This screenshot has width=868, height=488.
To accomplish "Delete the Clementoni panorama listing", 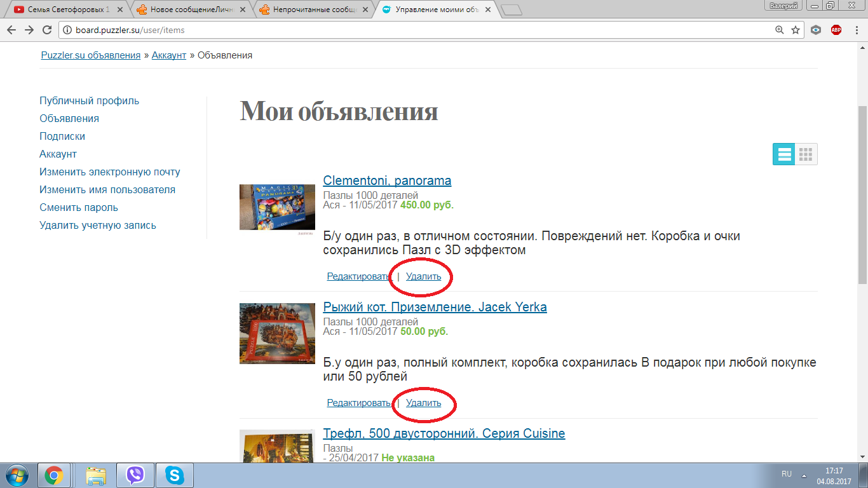I will click(x=423, y=276).
